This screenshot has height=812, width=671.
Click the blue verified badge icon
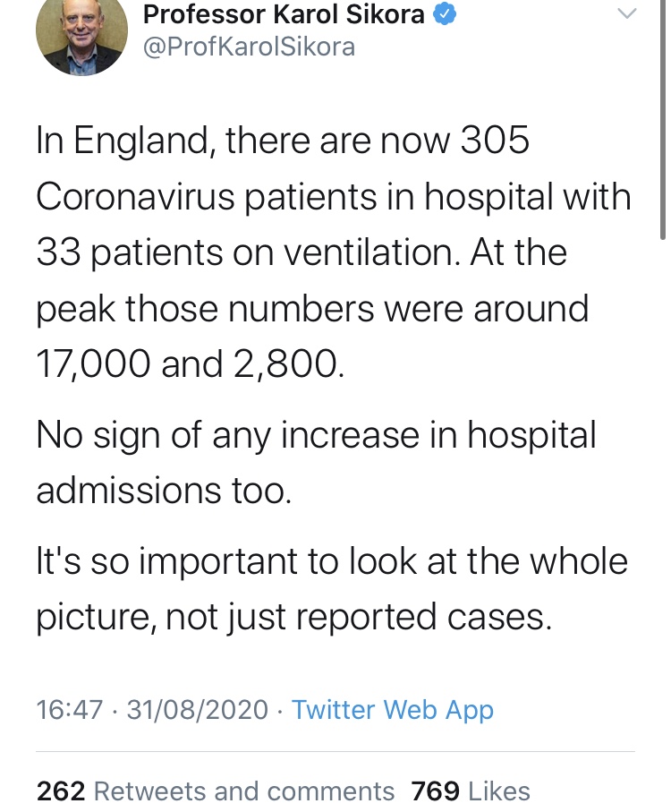(x=445, y=14)
